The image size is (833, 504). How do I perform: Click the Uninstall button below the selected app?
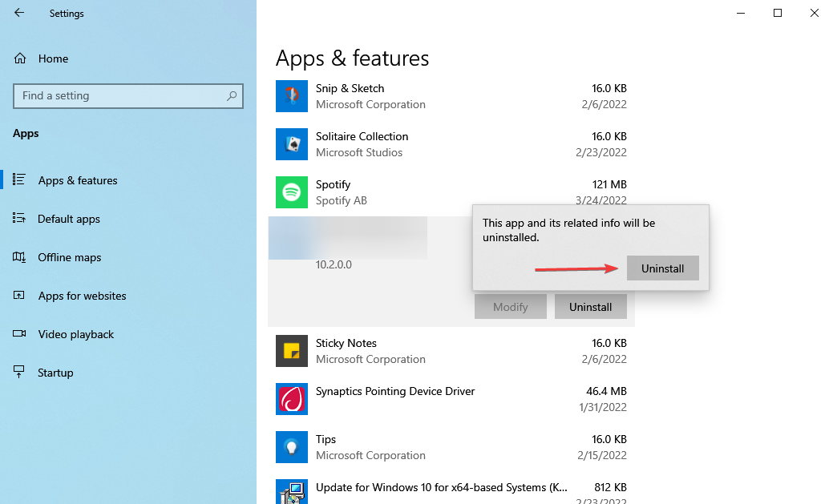coord(591,306)
